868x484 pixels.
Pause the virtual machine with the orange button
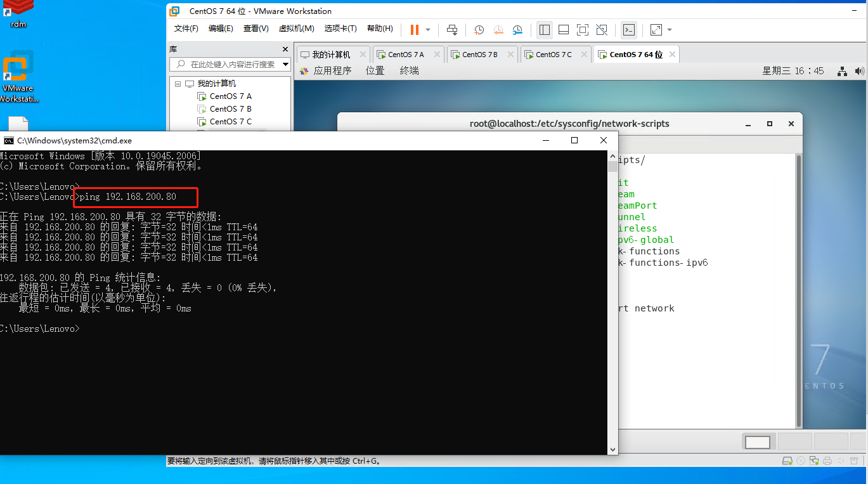(x=414, y=30)
